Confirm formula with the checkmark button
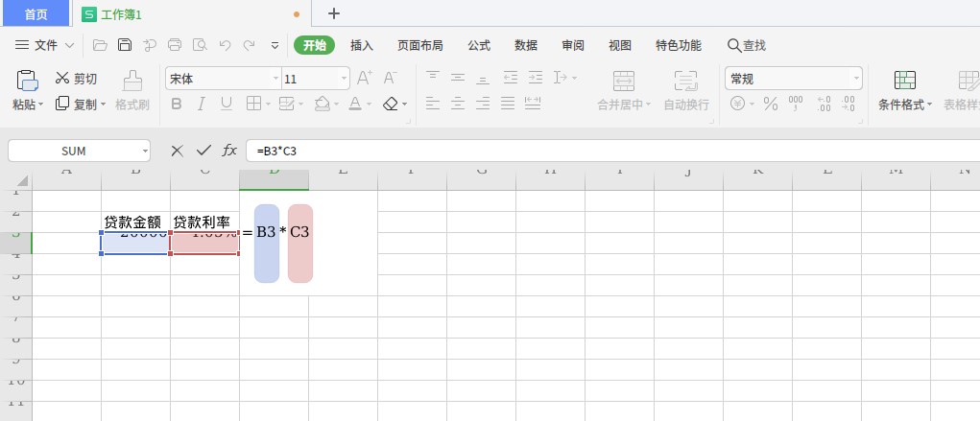 coord(203,151)
